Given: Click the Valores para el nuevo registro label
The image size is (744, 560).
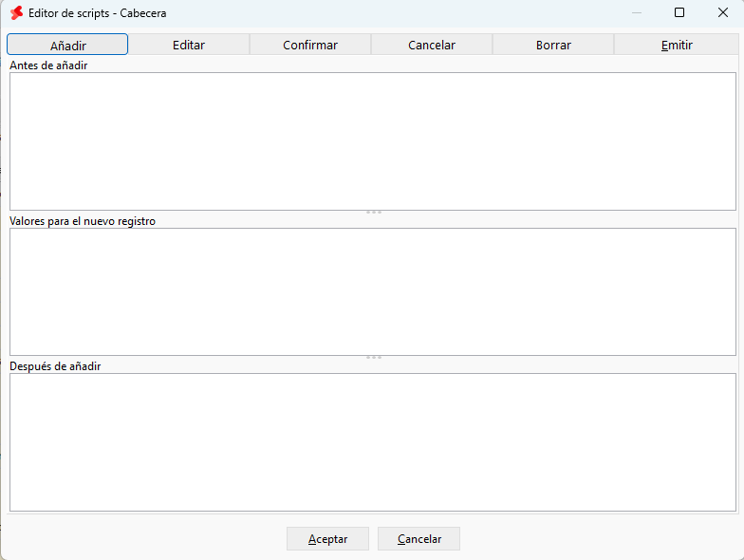Looking at the screenshot, I should click(83, 221).
